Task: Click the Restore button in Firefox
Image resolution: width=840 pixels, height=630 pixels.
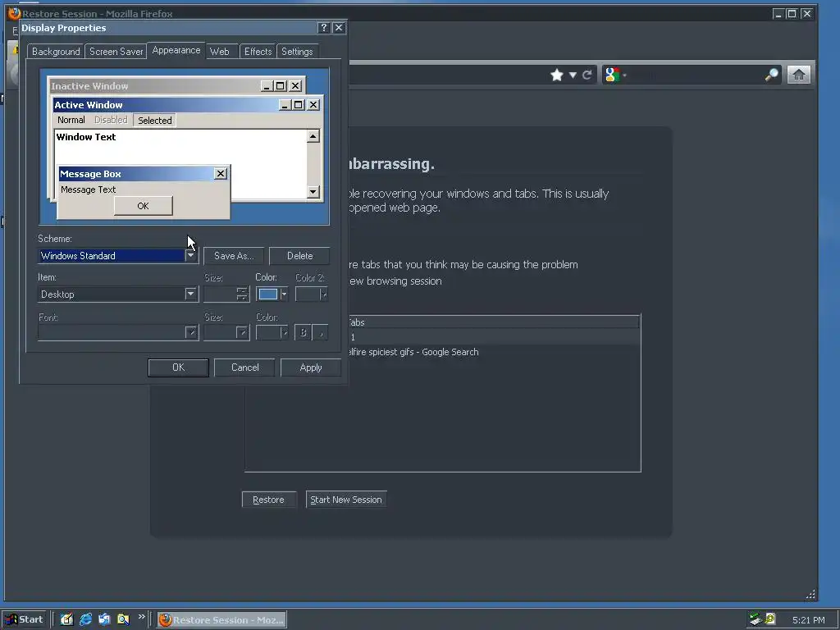Action: [268, 500]
